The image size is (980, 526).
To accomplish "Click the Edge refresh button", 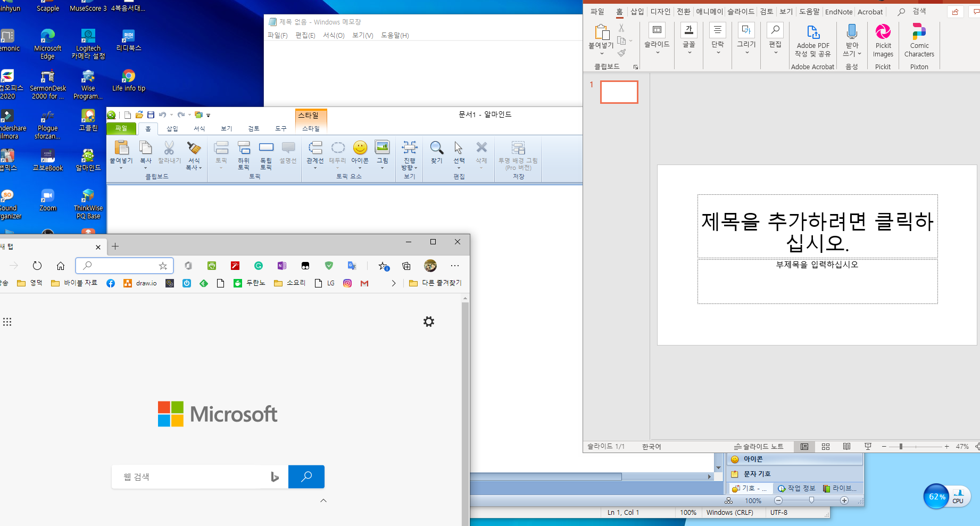I will [x=37, y=266].
